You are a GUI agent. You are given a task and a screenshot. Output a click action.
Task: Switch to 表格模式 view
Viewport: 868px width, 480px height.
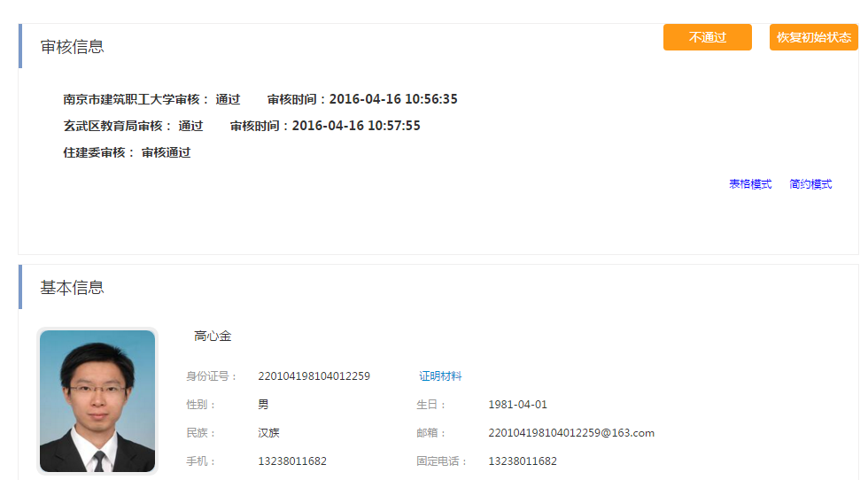(x=750, y=184)
